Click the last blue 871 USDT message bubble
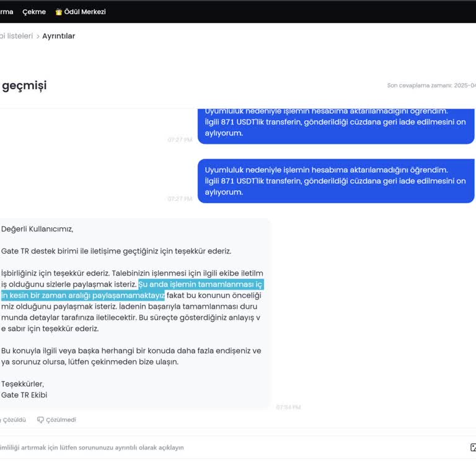This screenshot has width=476, height=476. [336, 181]
